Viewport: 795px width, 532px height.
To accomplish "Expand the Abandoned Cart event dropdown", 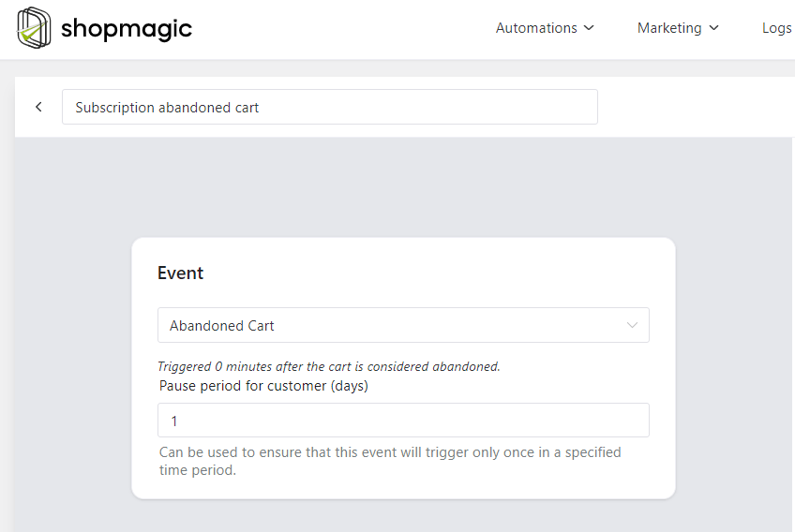I will (x=403, y=325).
